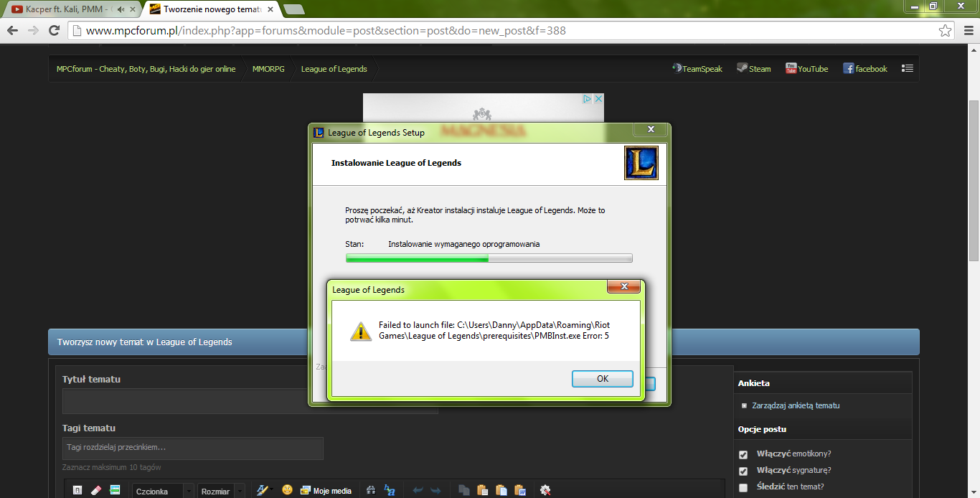Image resolution: width=980 pixels, height=498 pixels.
Task: Click the green special BBCode icon
Action: (x=115, y=490)
